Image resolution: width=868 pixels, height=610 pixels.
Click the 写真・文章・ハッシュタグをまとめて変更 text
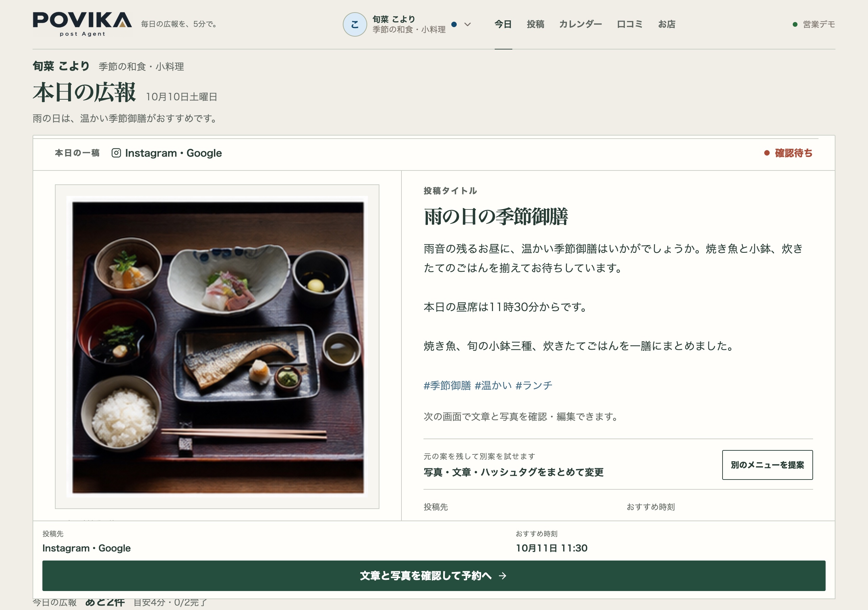513,472
